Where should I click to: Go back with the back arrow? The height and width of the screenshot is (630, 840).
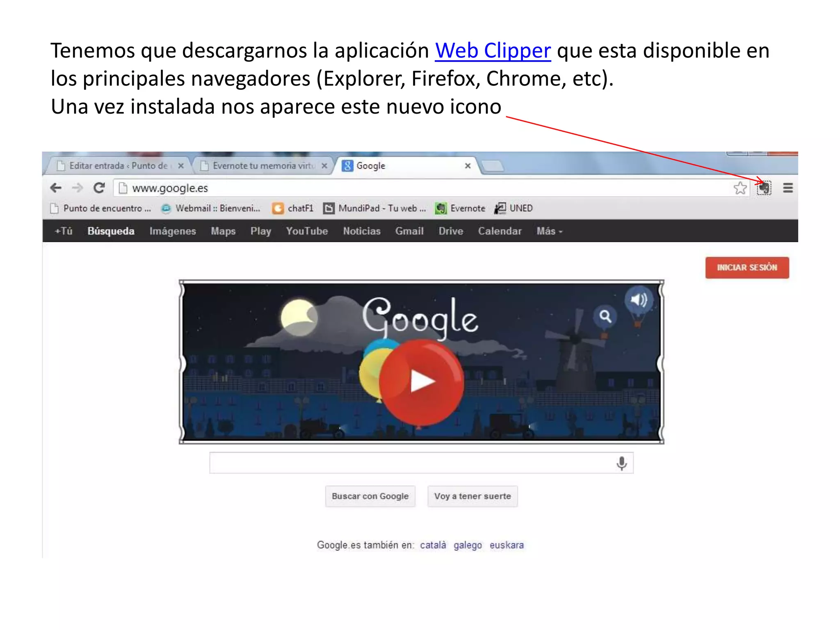coord(56,188)
